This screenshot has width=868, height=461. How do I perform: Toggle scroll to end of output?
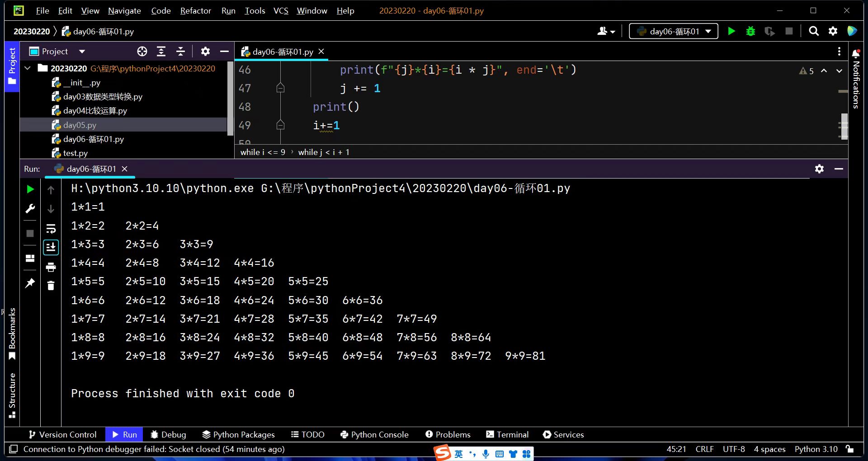pyautogui.click(x=51, y=247)
